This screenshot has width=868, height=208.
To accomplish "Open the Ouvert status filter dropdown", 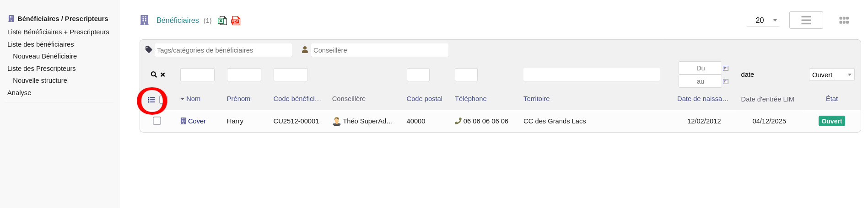I will pos(831,75).
